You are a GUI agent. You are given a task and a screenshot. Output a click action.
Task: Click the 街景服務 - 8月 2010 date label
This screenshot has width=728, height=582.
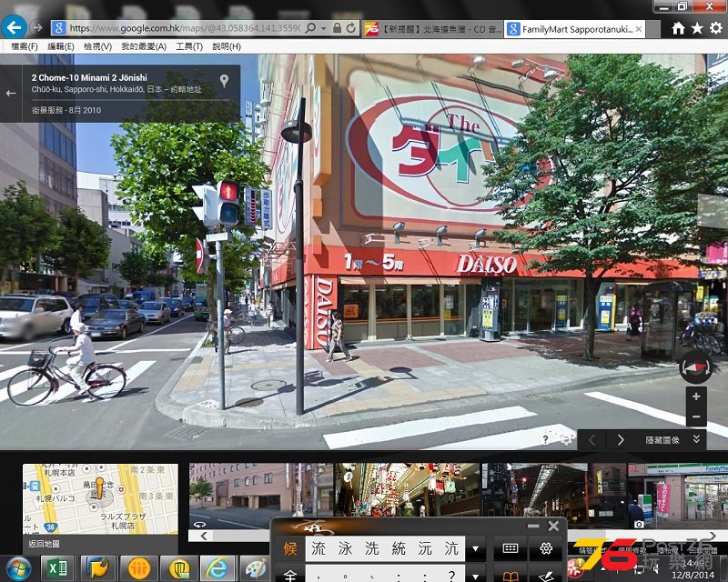[x=66, y=110]
